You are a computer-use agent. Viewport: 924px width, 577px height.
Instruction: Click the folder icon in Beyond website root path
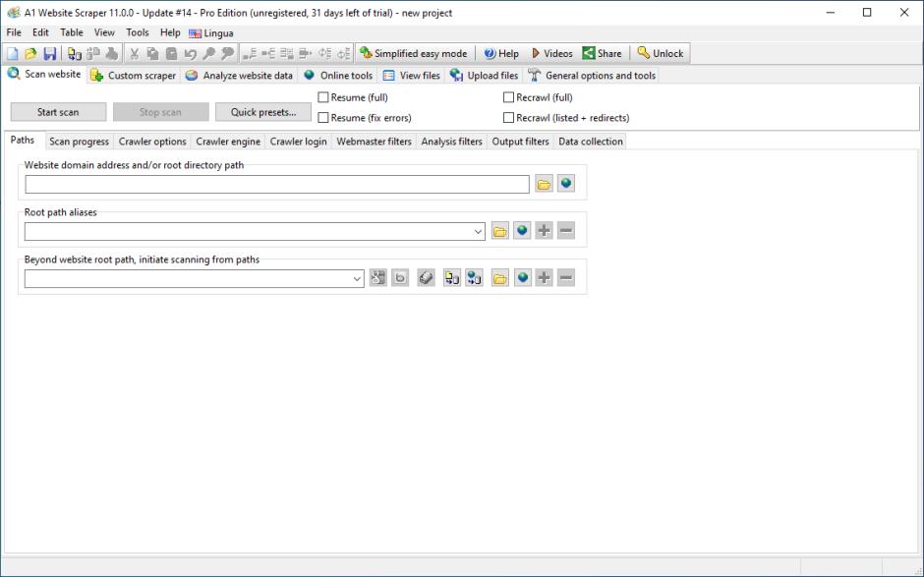pos(499,278)
